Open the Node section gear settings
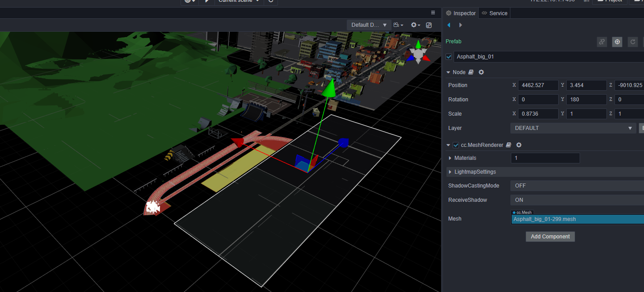Viewport: 644px width, 292px height. pos(481,72)
